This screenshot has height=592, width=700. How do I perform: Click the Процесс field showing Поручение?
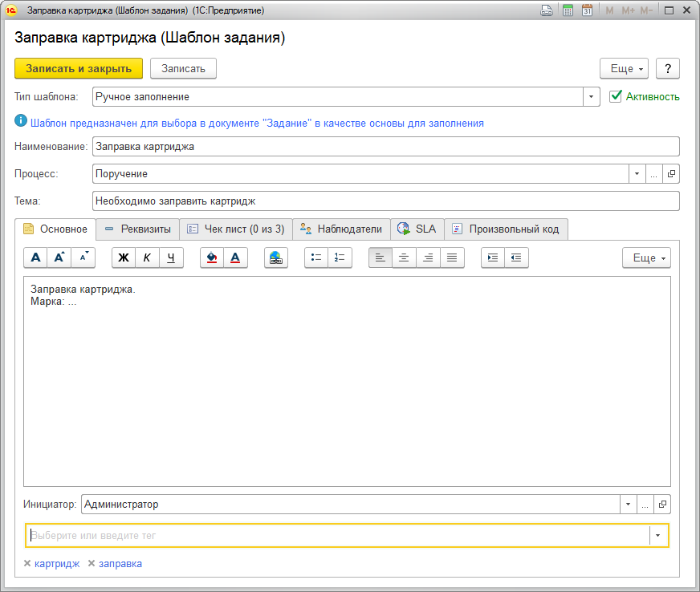[360, 174]
